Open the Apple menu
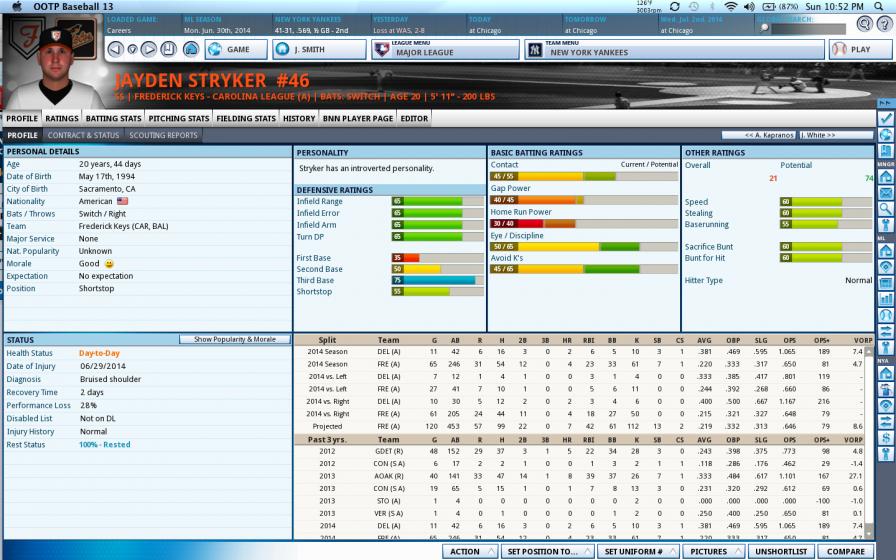Image resolution: width=896 pixels, height=560 pixels. 17,6
